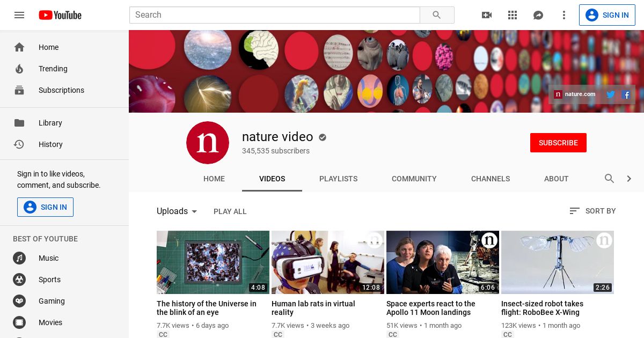
Task: Open the COMMUNITY tab
Action: [414, 179]
